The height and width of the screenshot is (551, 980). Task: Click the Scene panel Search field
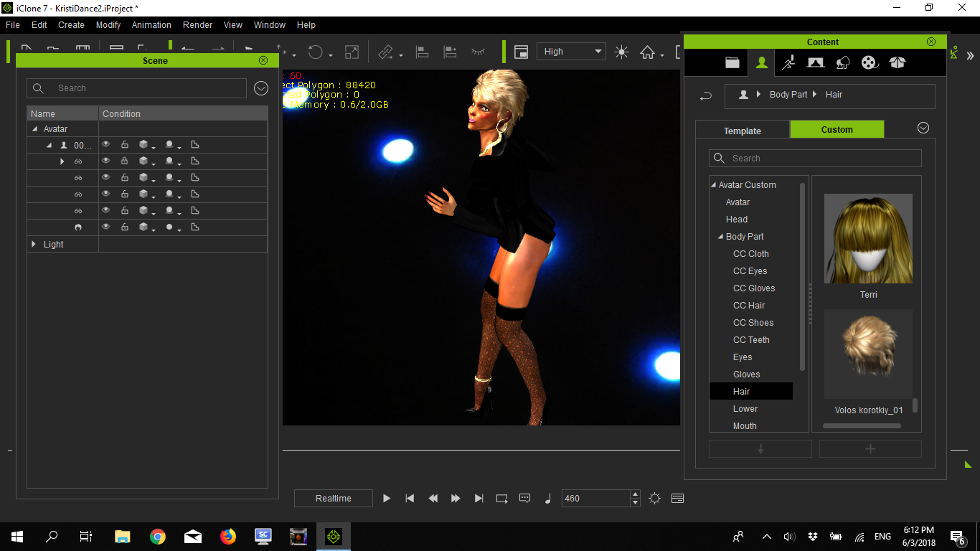[x=136, y=88]
